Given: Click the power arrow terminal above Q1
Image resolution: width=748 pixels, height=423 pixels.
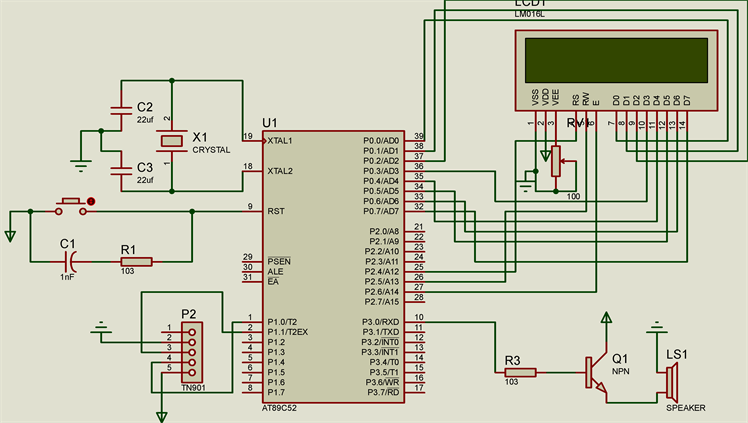Looking at the screenshot, I should click(x=605, y=319).
